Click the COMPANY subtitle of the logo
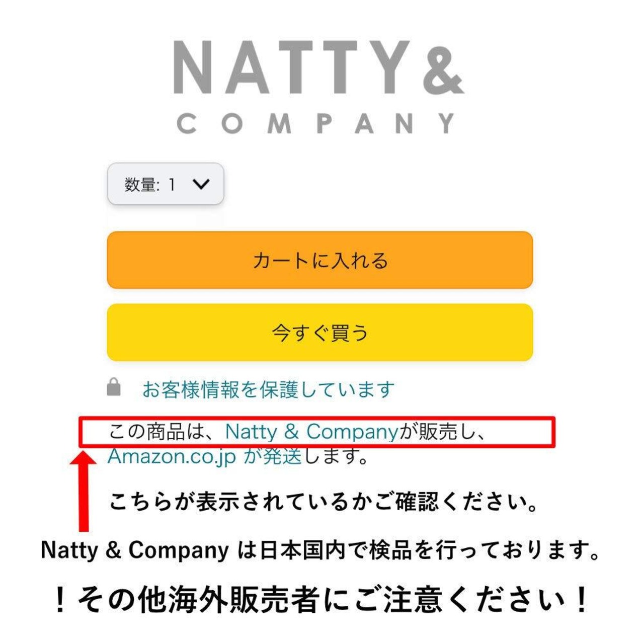The width and height of the screenshot is (644, 644). [316, 124]
